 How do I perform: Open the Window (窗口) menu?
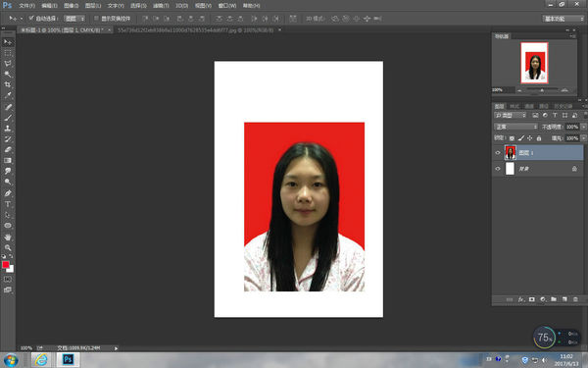(x=227, y=6)
